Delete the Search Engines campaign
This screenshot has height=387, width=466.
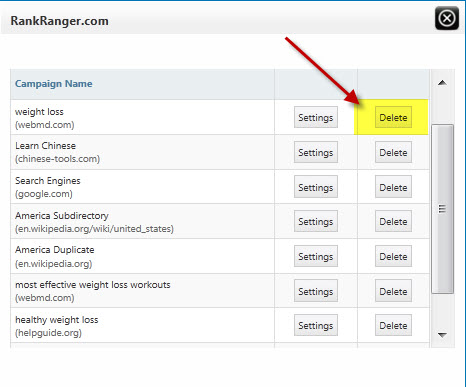tap(393, 187)
